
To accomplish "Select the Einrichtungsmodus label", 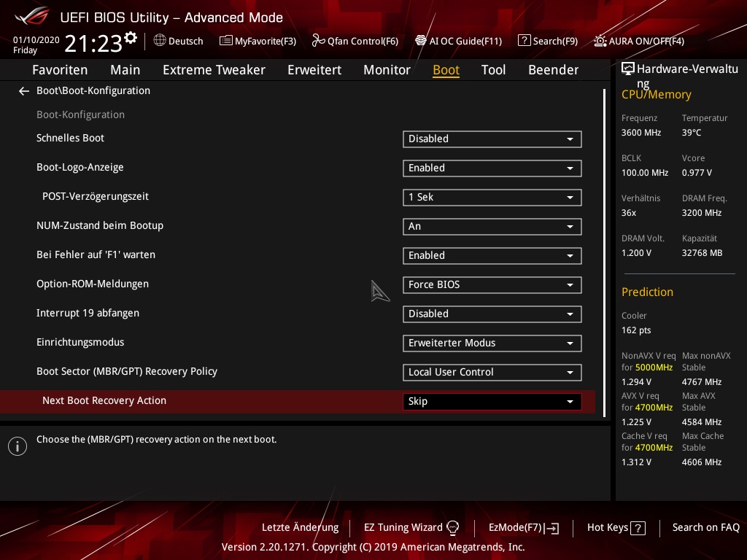I will click(x=80, y=343).
